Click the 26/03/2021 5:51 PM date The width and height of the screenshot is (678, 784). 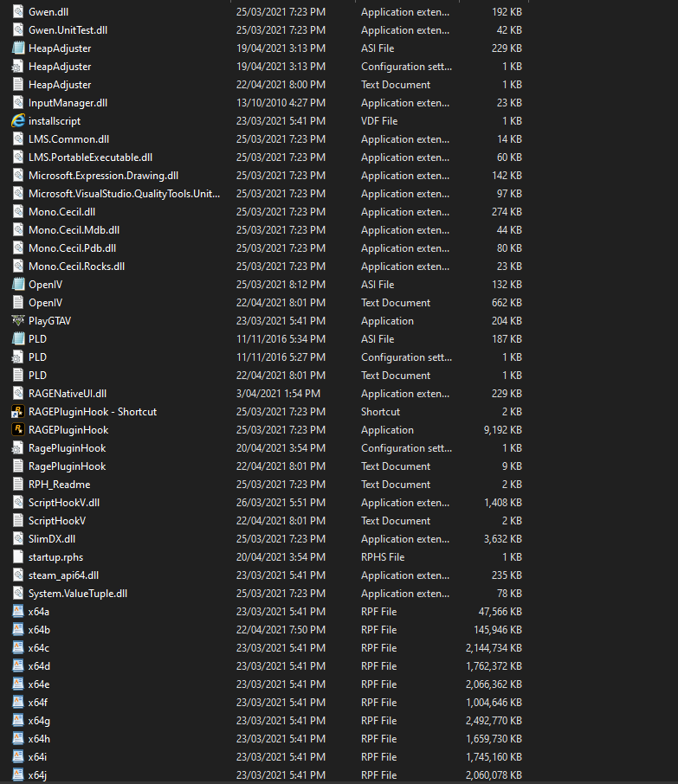pyautogui.click(x=281, y=503)
